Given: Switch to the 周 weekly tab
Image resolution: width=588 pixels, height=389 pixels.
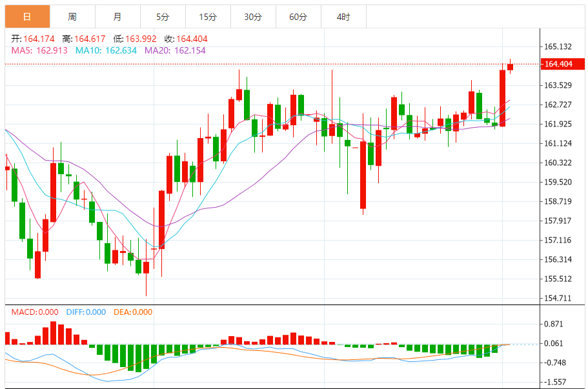Looking at the screenshot, I should coord(72,17).
